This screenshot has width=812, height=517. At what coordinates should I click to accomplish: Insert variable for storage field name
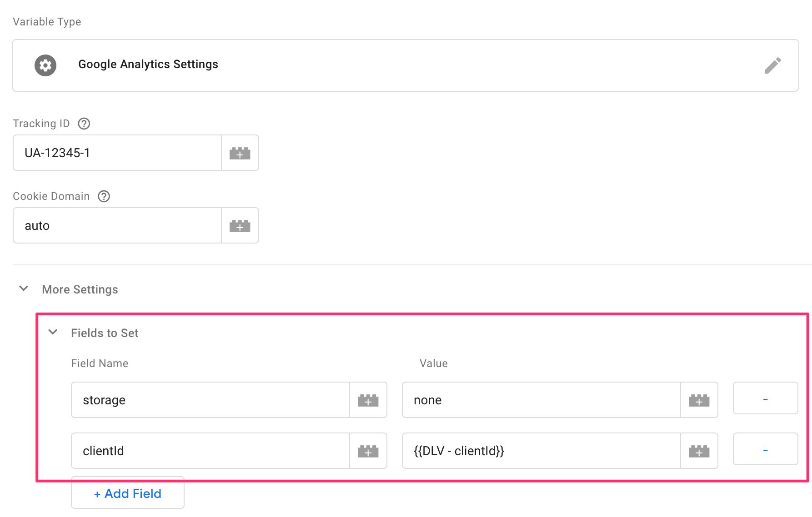pyautogui.click(x=368, y=400)
